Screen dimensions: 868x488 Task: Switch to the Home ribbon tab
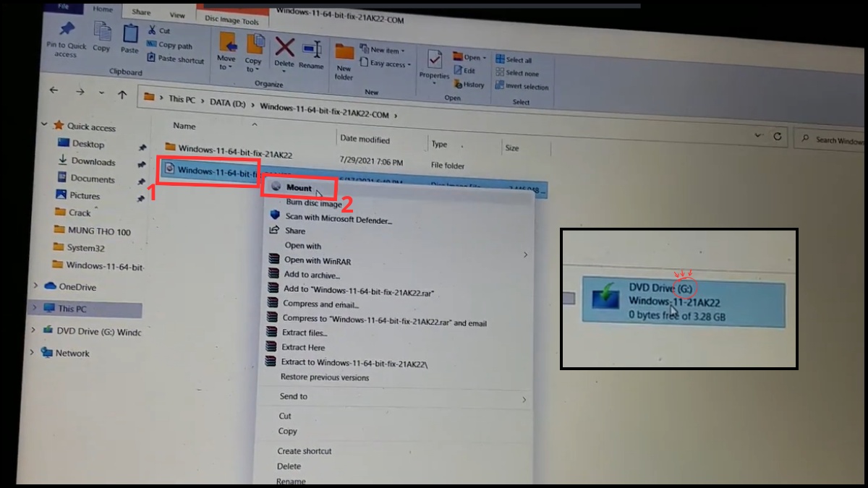pyautogui.click(x=103, y=9)
